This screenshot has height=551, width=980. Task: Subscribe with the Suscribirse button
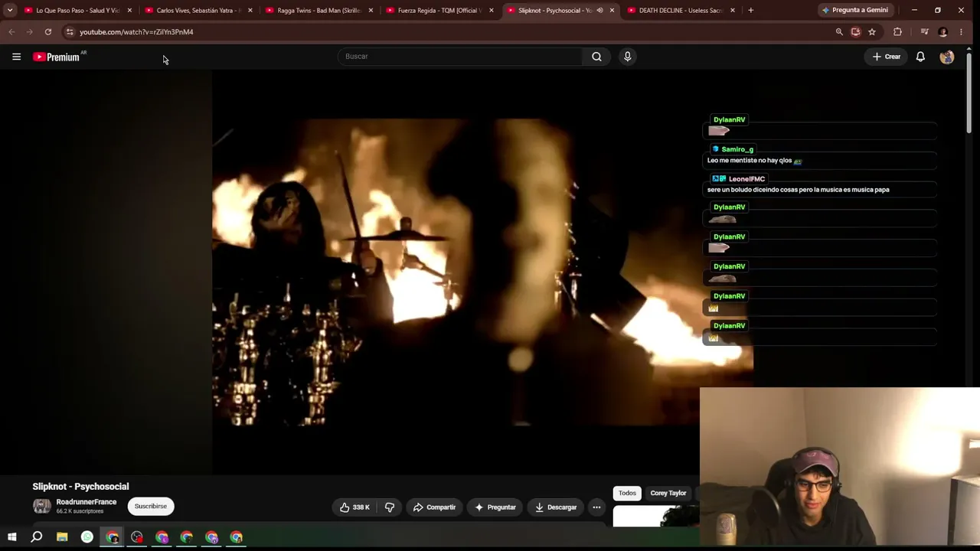pyautogui.click(x=151, y=506)
